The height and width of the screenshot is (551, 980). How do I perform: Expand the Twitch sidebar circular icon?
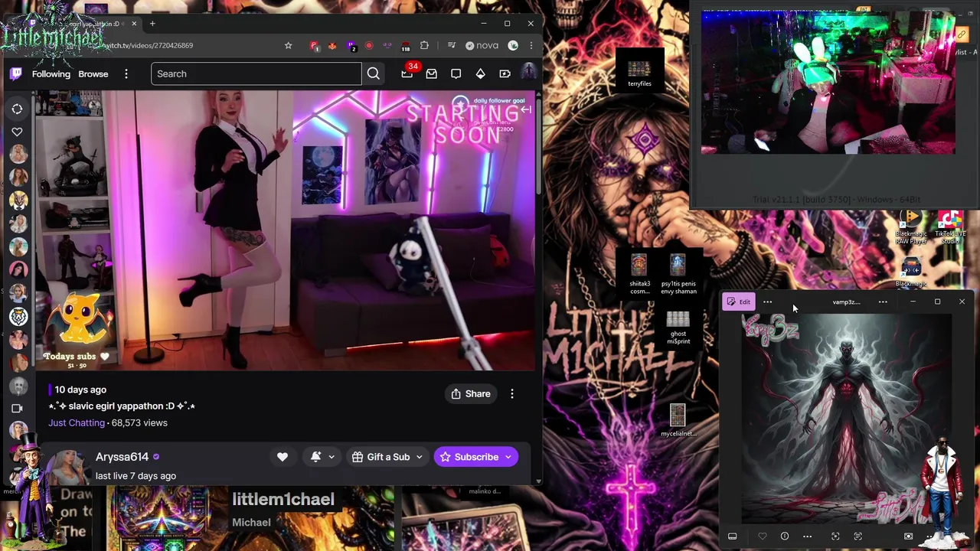point(17,109)
